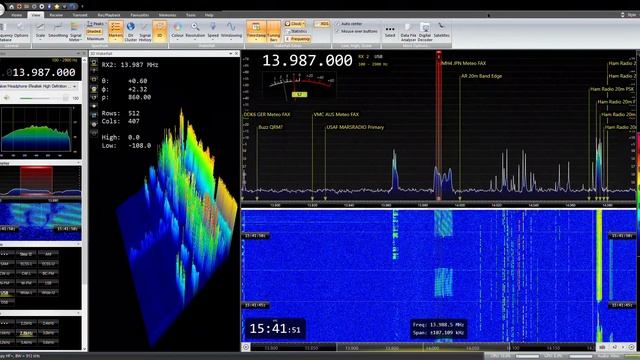Click the second icon in 3D Waterfall sidebar

pos(94,71)
